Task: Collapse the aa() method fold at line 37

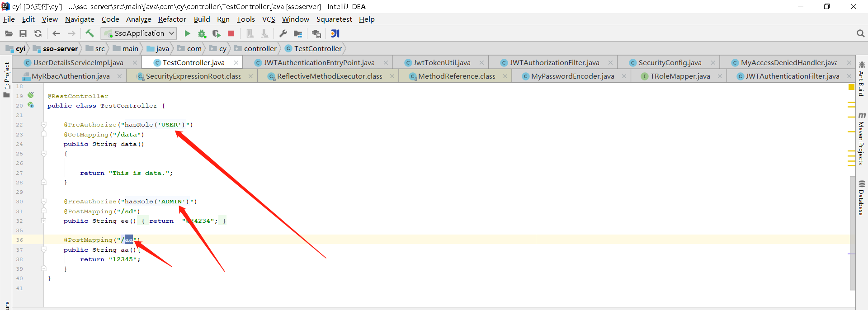Action: click(44, 249)
